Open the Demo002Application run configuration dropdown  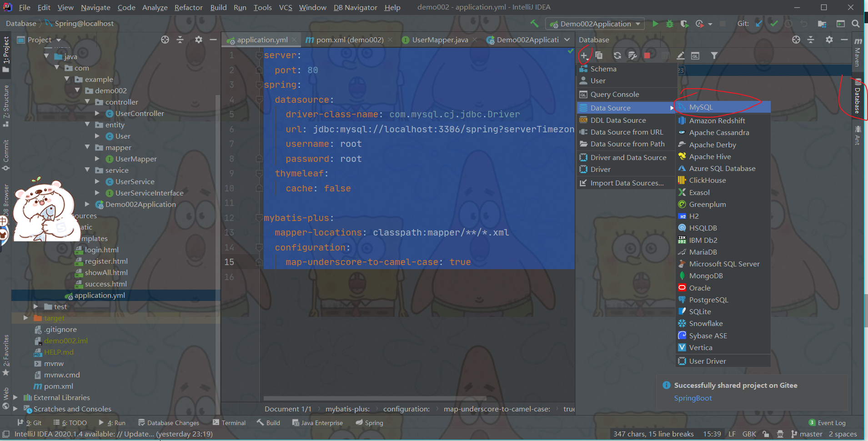[x=595, y=24]
